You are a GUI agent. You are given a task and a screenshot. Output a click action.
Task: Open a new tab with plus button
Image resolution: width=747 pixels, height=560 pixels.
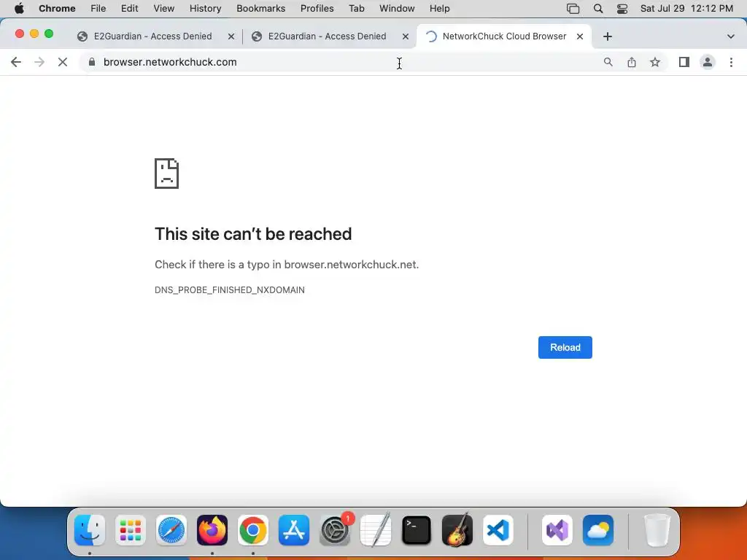coord(608,36)
